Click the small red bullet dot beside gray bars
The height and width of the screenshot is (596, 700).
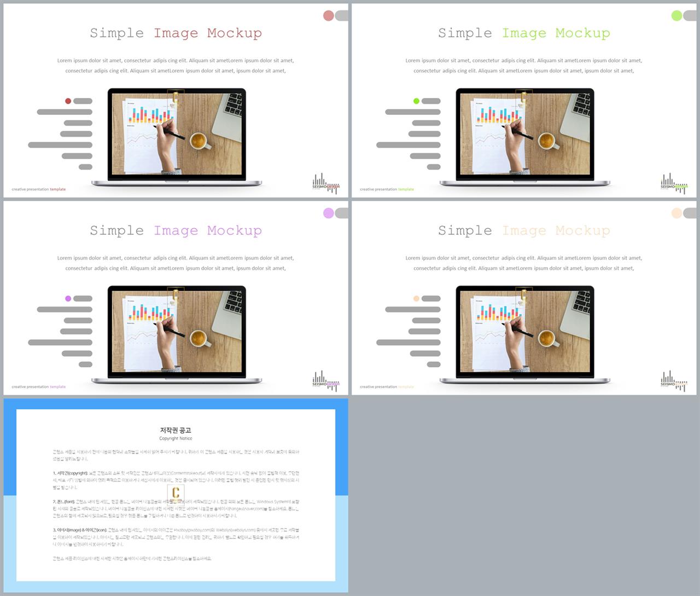68,101
